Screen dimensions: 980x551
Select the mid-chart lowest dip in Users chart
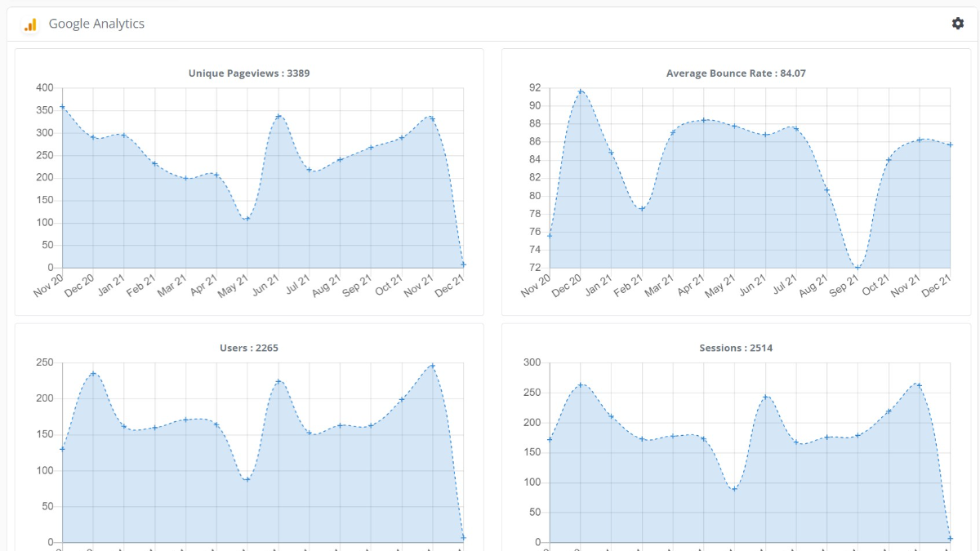(x=247, y=479)
